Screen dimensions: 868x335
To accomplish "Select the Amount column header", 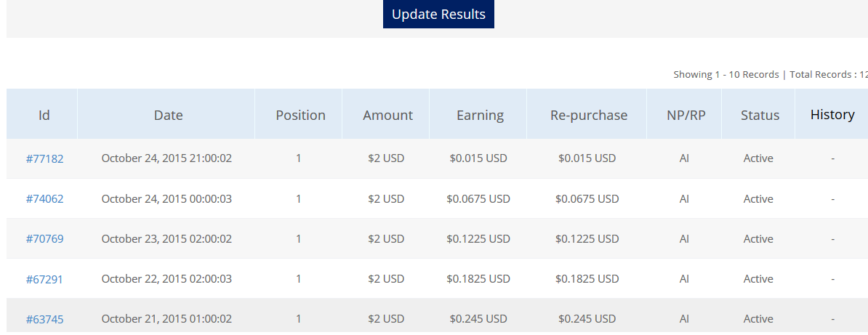I will pyautogui.click(x=387, y=115).
